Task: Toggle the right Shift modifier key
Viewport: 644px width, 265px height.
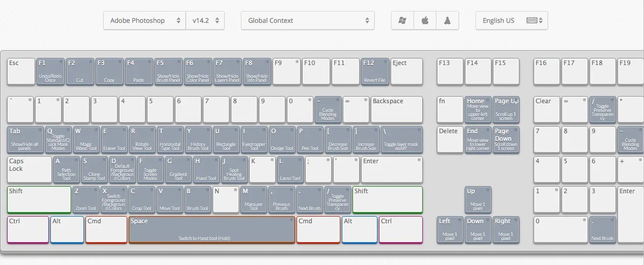Action: 388,200
